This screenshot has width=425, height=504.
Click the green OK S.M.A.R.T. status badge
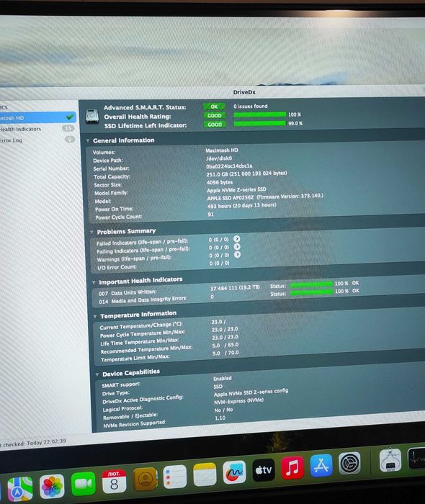click(x=214, y=107)
